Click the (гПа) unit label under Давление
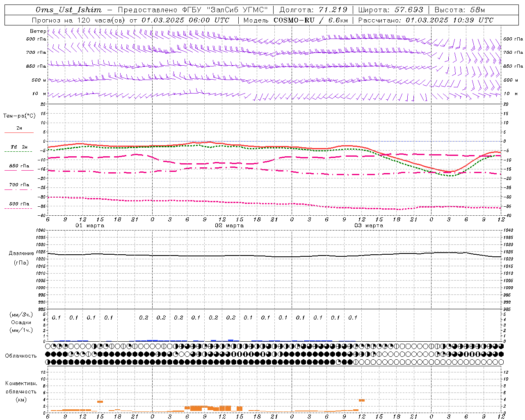This screenshot has width=525, height=420. coord(21,262)
